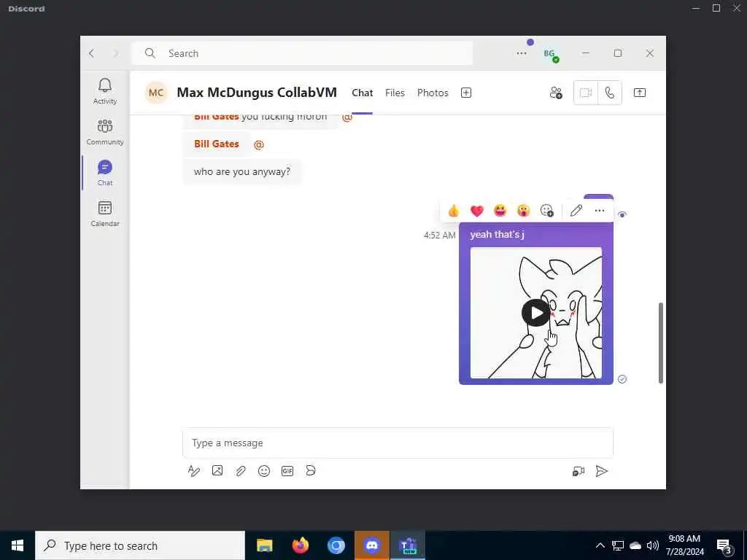Open the BG profile avatar
Viewport: 747px width, 560px height.
coord(550,54)
